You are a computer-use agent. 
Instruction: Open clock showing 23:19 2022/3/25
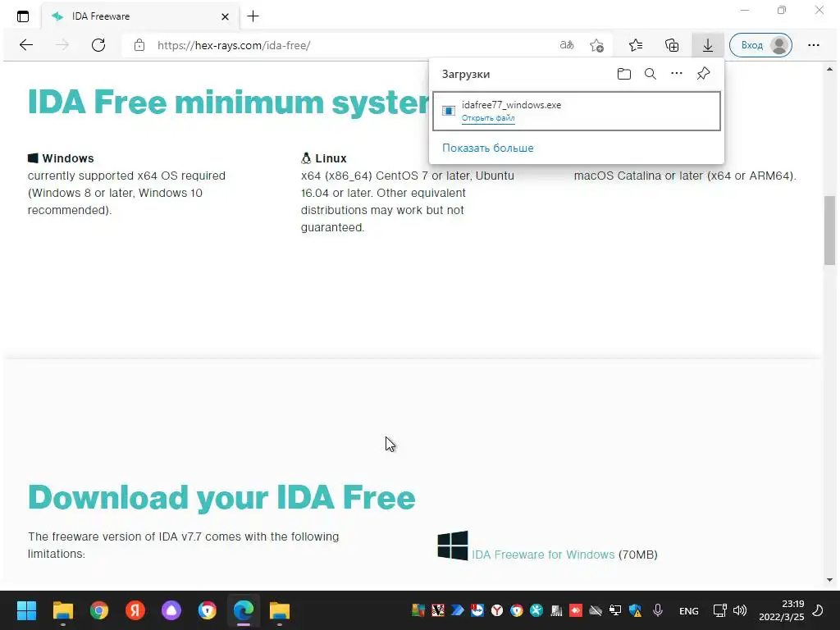(x=782, y=610)
